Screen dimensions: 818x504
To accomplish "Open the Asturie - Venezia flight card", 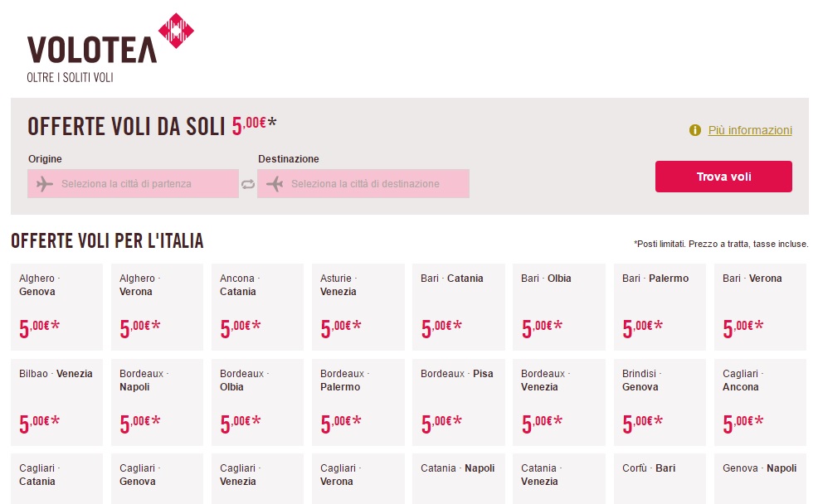I will tap(358, 307).
